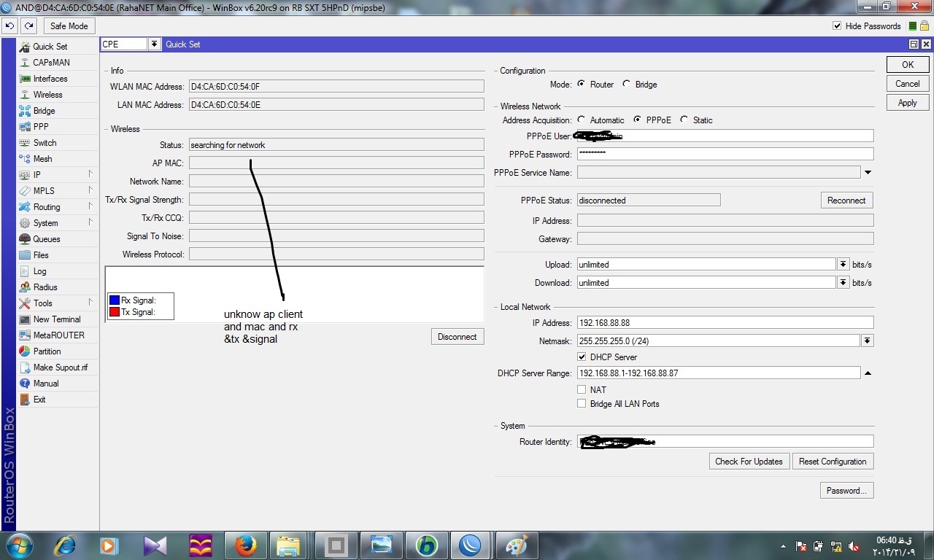The width and height of the screenshot is (934, 560).
Task: Open the folder icon in the taskbar
Action: (287, 545)
